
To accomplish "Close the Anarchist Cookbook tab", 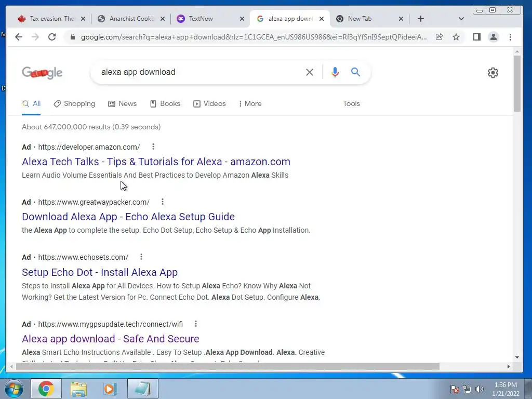I will [163, 19].
